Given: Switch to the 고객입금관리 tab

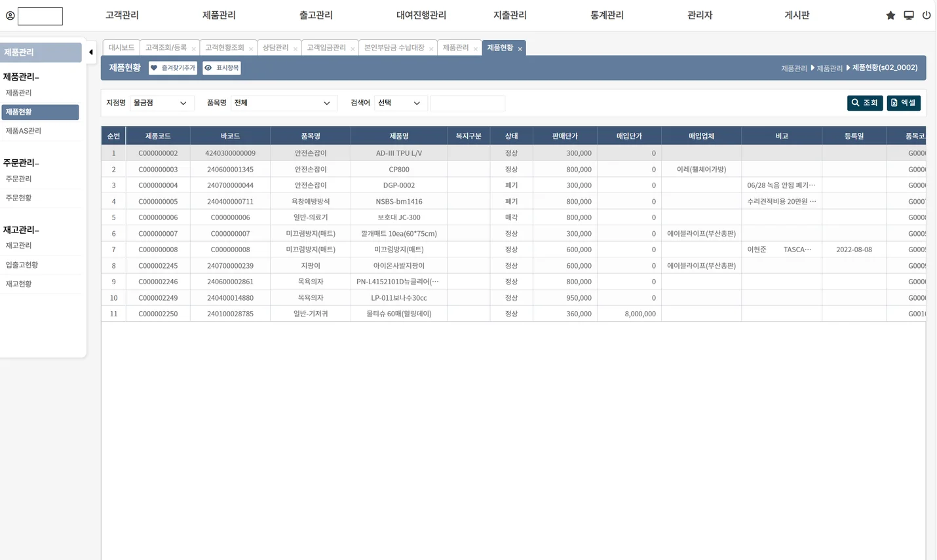Looking at the screenshot, I should 326,48.
